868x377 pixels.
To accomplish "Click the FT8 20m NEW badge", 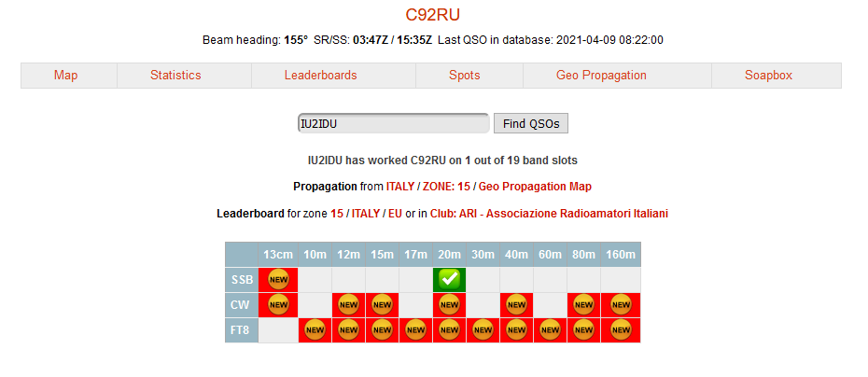I will [449, 330].
